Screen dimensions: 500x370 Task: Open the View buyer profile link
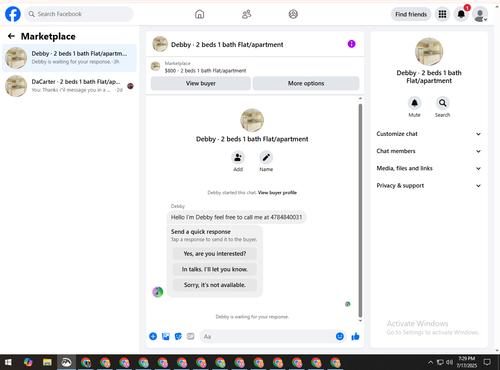tap(277, 193)
